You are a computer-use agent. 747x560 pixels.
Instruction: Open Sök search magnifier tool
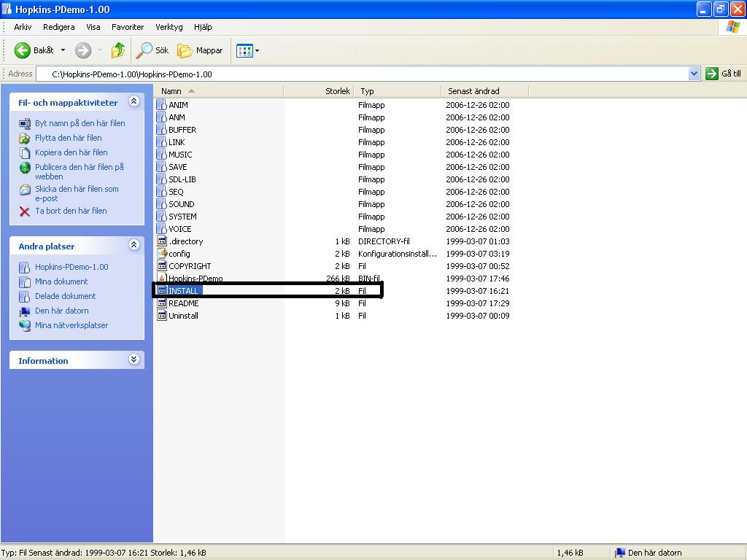(144, 50)
